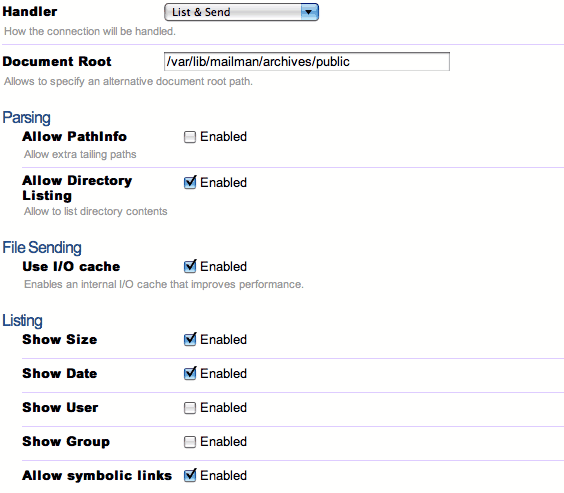Enable the Allow PathInfo checkbox
Screen dimensions: 564x493
[x=190, y=137]
